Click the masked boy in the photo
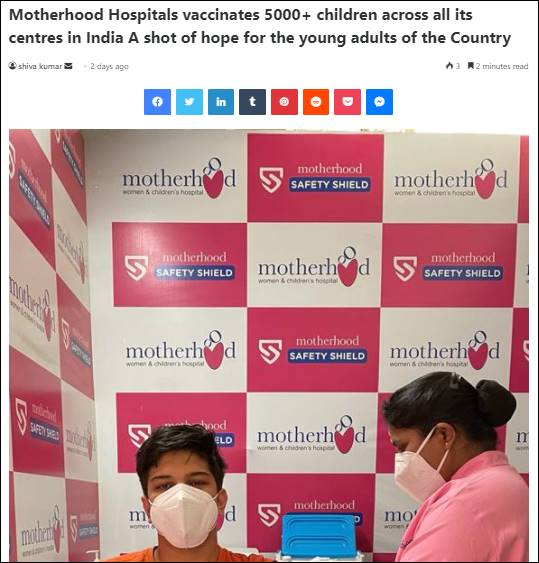539x563 pixels. 183,494
